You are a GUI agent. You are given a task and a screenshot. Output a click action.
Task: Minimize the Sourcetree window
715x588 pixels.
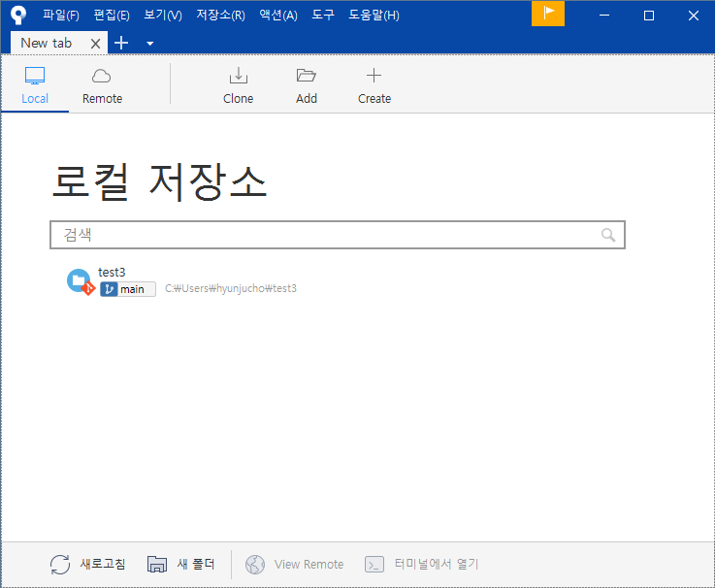point(604,16)
